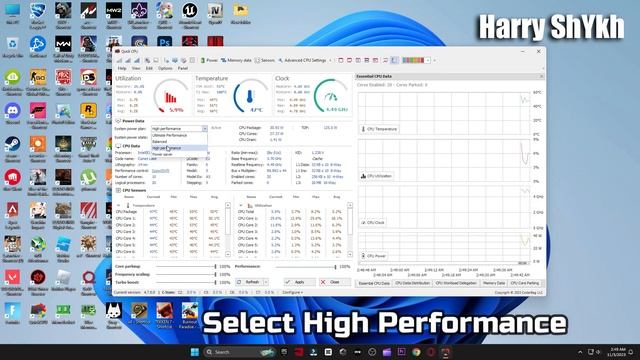Open the Sensors toolbar button
This screenshot has height=360, width=640.
[x=264, y=60]
